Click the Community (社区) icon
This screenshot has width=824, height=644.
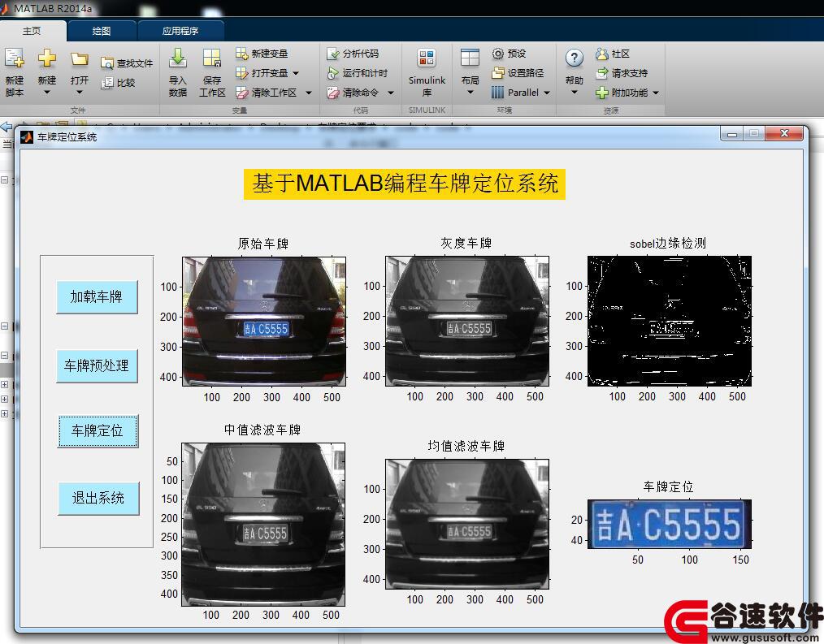click(601, 54)
